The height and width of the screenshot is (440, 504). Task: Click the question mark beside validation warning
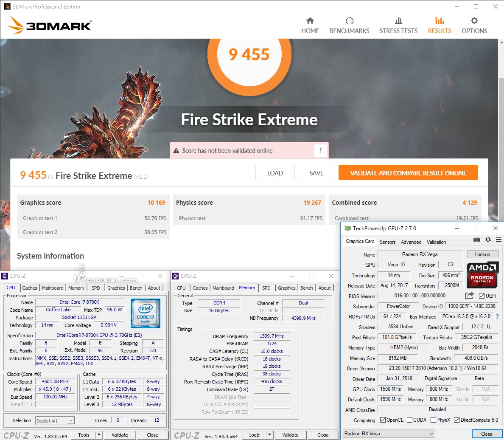[320, 150]
